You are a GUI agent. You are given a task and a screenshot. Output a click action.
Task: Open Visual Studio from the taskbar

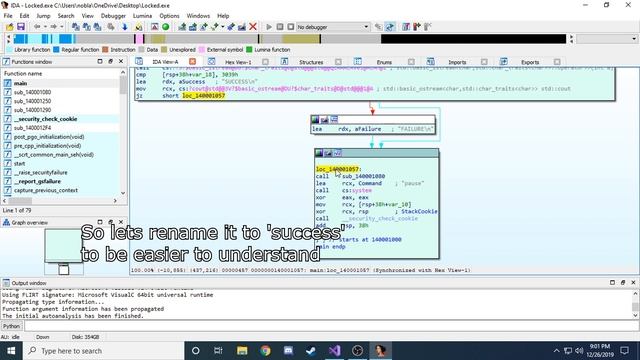coord(334,351)
